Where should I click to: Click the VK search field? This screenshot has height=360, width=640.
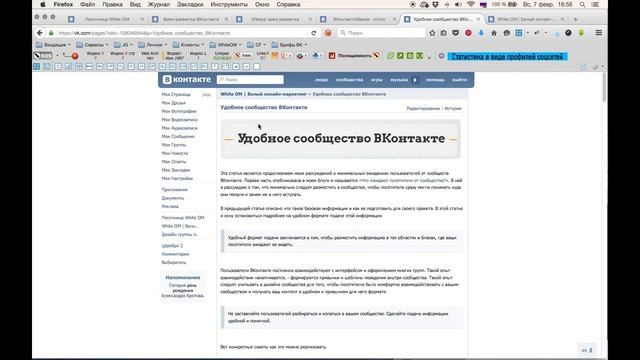tap(250, 80)
